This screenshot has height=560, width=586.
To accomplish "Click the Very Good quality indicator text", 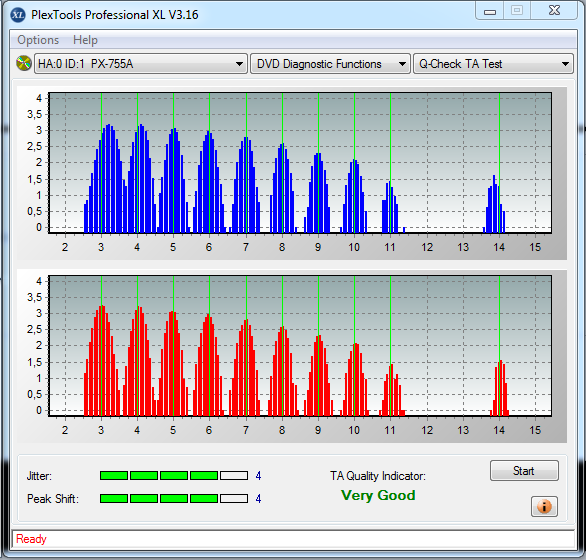I will click(378, 495).
